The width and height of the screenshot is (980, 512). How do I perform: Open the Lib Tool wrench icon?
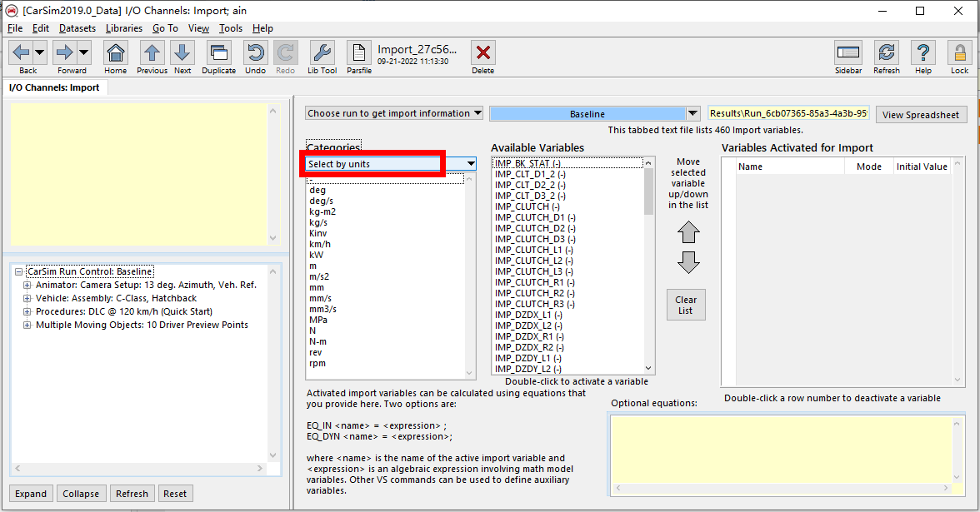322,52
